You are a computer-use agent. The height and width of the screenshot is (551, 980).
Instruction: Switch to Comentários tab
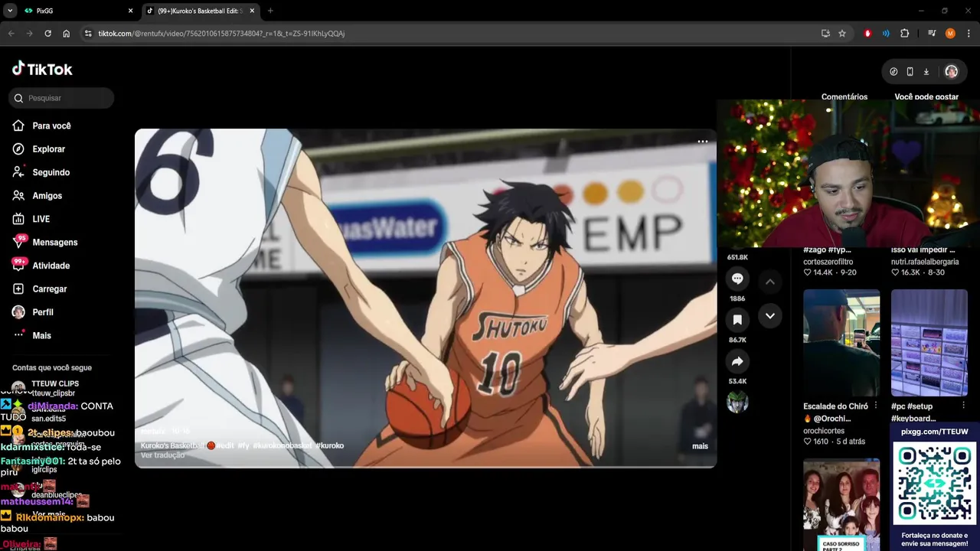coord(844,96)
